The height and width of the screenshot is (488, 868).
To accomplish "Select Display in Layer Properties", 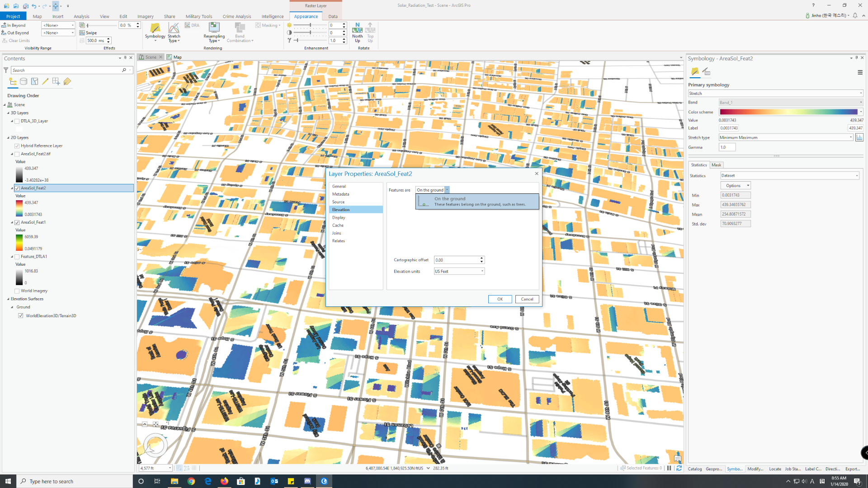I will click(x=339, y=218).
